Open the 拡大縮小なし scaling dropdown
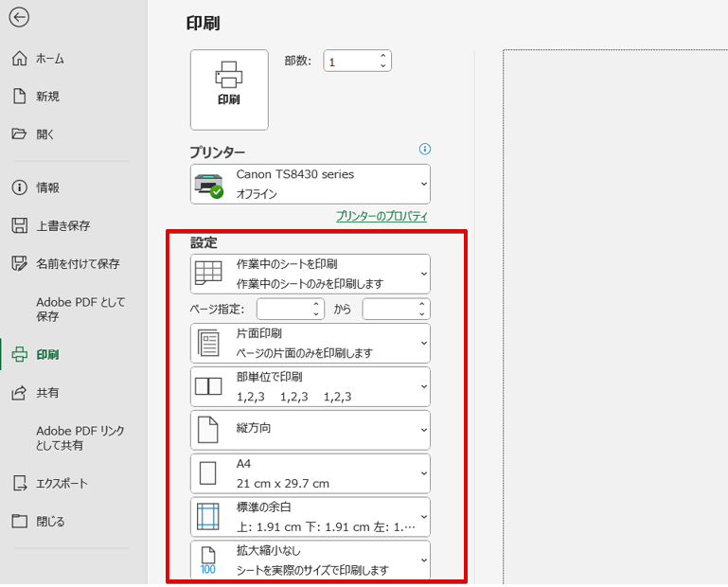Viewport: 728px width, 587px height. pos(311,560)
